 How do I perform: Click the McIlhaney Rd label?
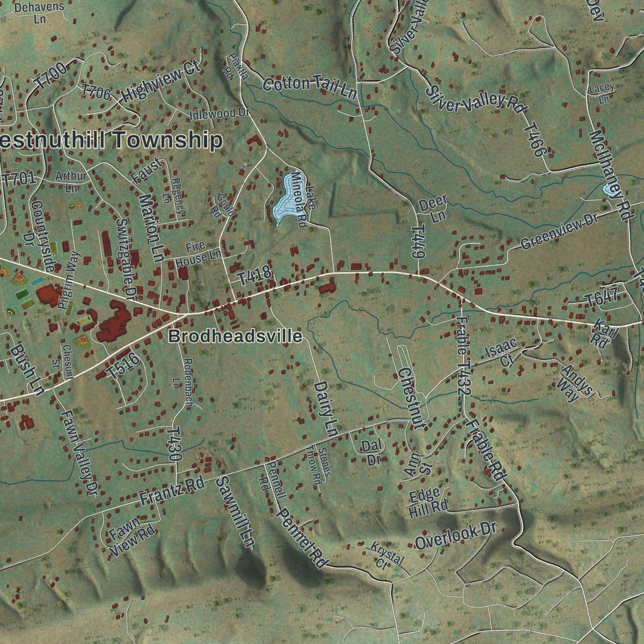pos(610,175)
